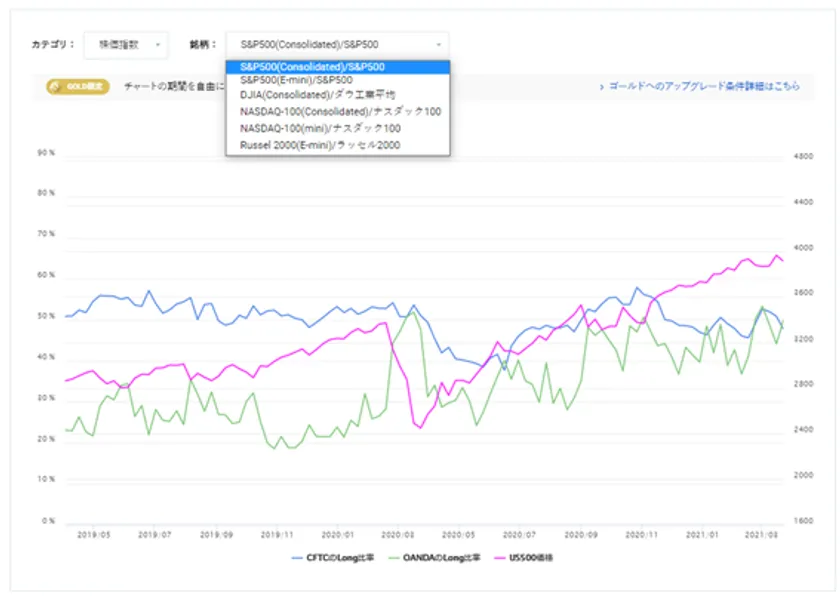Choose NASDAQ-100(mini)/ナスダック100 option
This screenshot has width=840, height=599.
pyautogui.click(x=320, y=128)
